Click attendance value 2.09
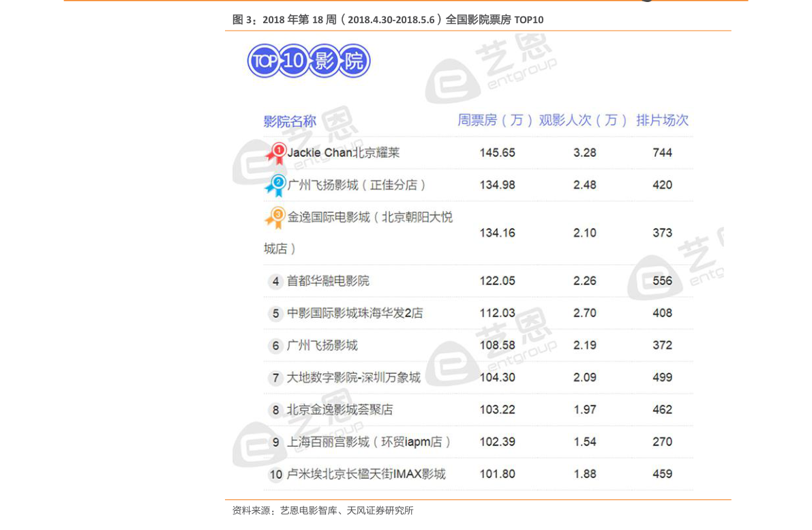Image resolution: width=812 pixels, height=530 pixels. 585,377
